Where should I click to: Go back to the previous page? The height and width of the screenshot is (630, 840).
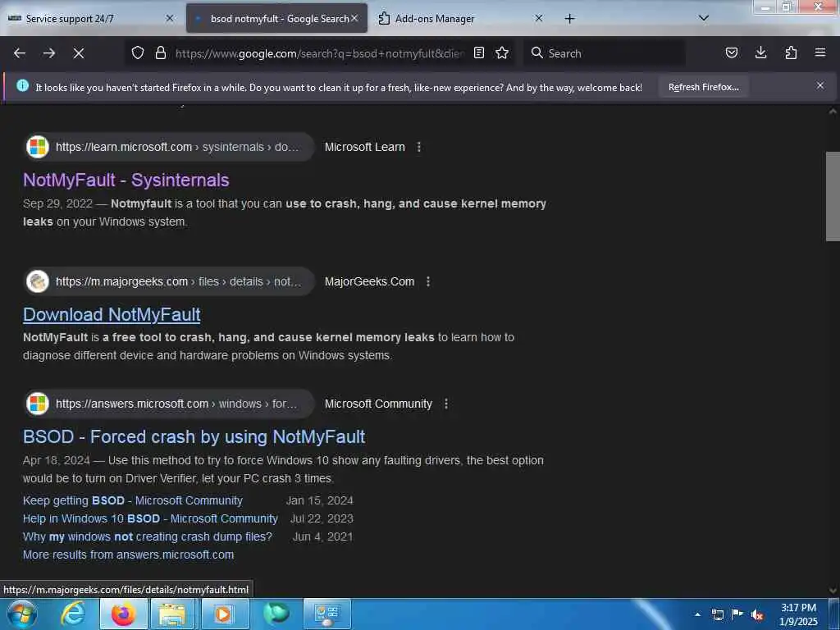(x=20, y=53)
